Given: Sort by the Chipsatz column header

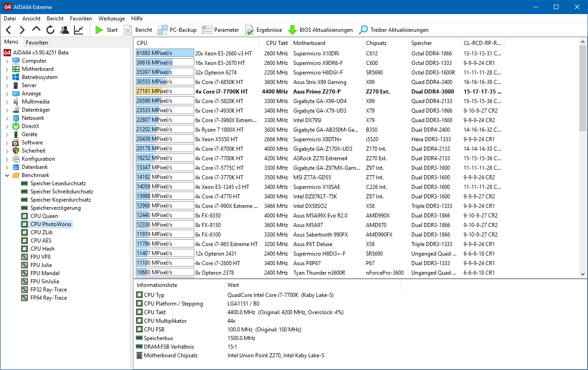Looking at the screenshot, I should (x=386, y=43).
